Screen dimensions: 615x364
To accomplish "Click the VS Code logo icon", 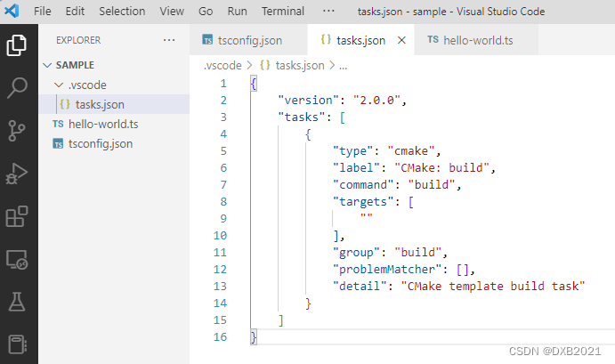I will 12,11.
